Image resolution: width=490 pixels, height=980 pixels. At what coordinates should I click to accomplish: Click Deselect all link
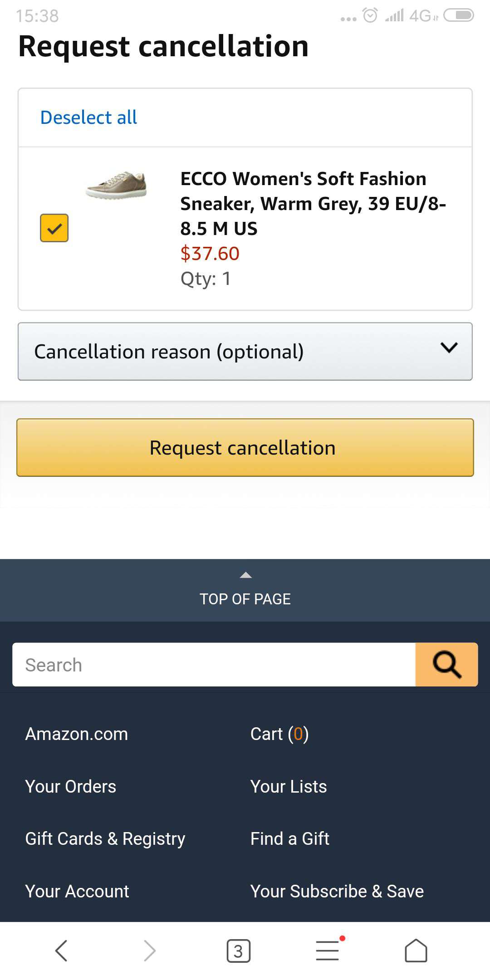[88, 118]
